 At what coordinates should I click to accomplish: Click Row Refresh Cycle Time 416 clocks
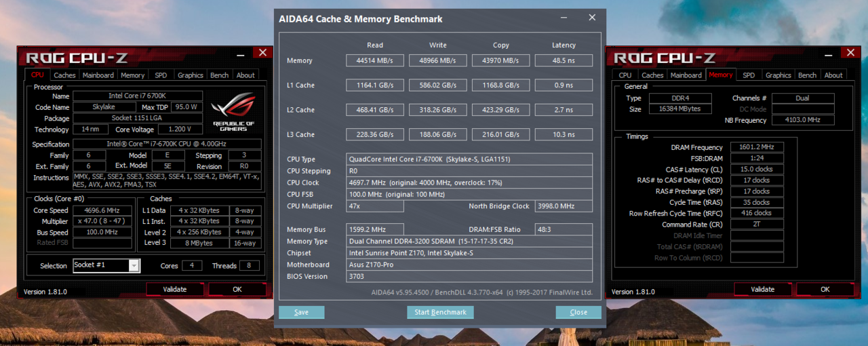pyautogui.click(x=757, y=213)
